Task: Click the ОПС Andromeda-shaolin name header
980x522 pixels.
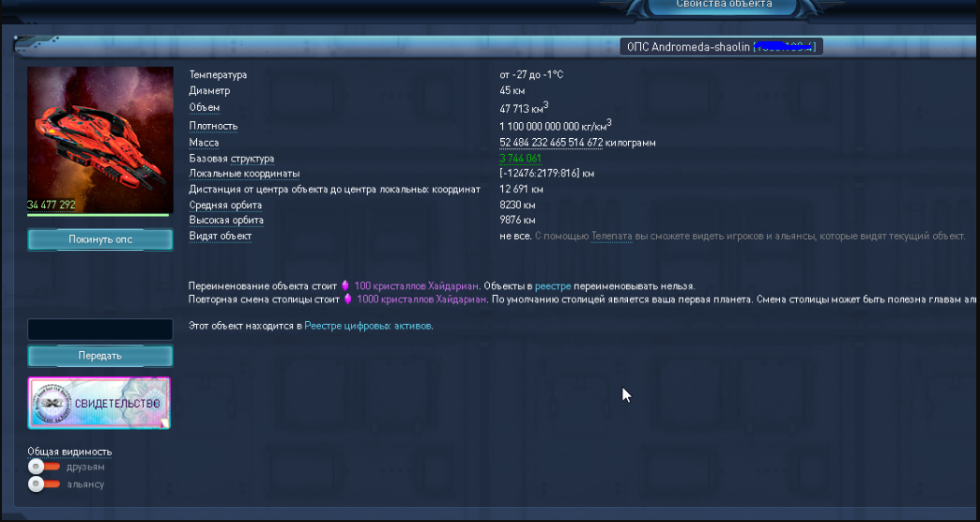Action: 721,47
